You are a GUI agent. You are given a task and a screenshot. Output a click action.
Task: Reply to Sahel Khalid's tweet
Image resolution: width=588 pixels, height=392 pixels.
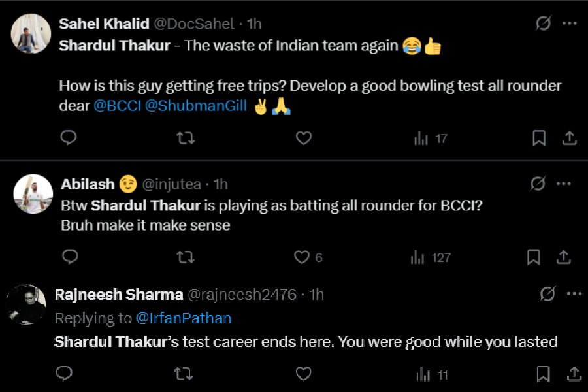(69, 138)
